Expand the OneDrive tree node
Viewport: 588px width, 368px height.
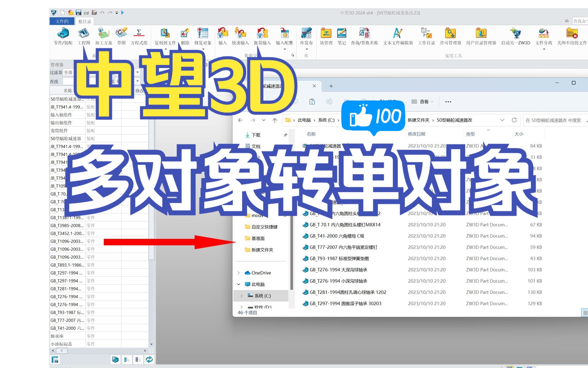[239, 273]
